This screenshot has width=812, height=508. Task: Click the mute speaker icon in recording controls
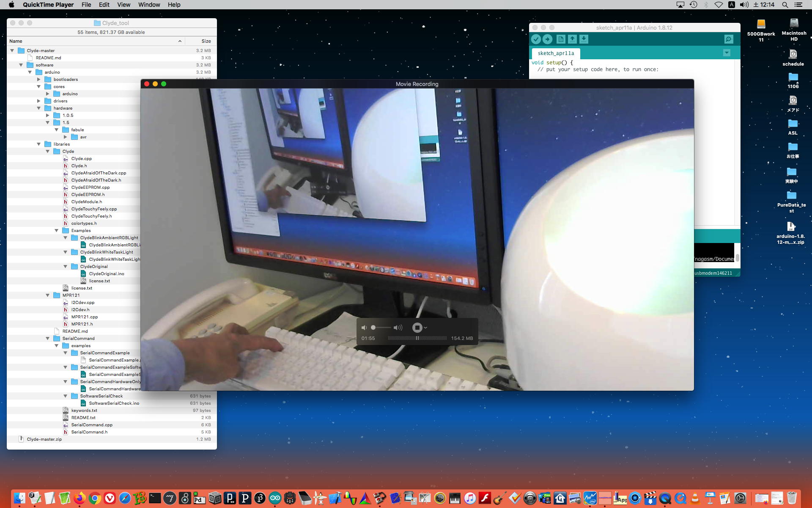364,328
